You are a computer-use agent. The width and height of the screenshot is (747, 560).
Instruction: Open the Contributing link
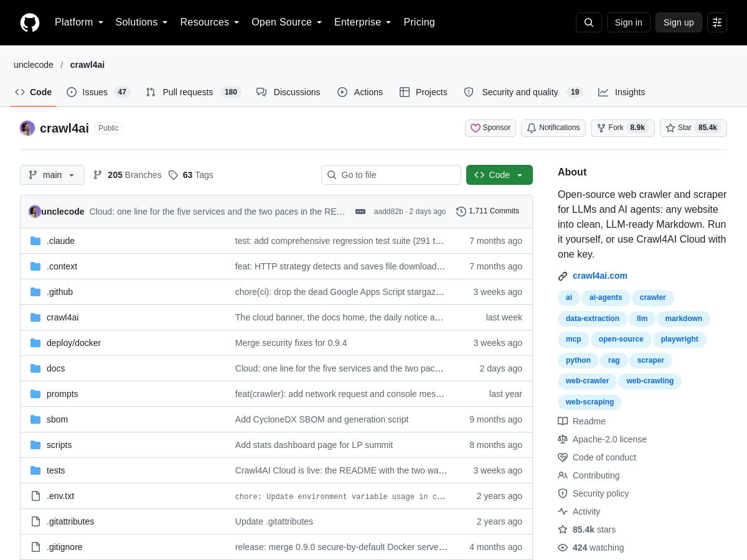coord(596,475)
